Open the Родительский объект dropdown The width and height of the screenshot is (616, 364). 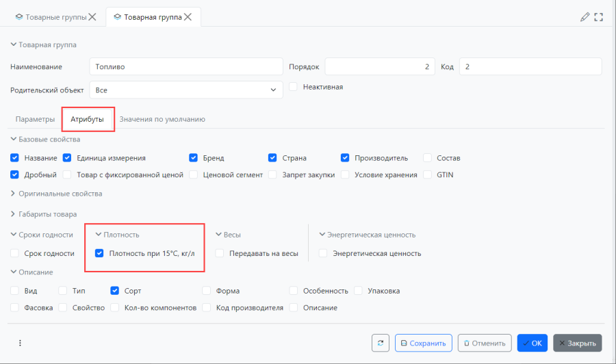185,90
